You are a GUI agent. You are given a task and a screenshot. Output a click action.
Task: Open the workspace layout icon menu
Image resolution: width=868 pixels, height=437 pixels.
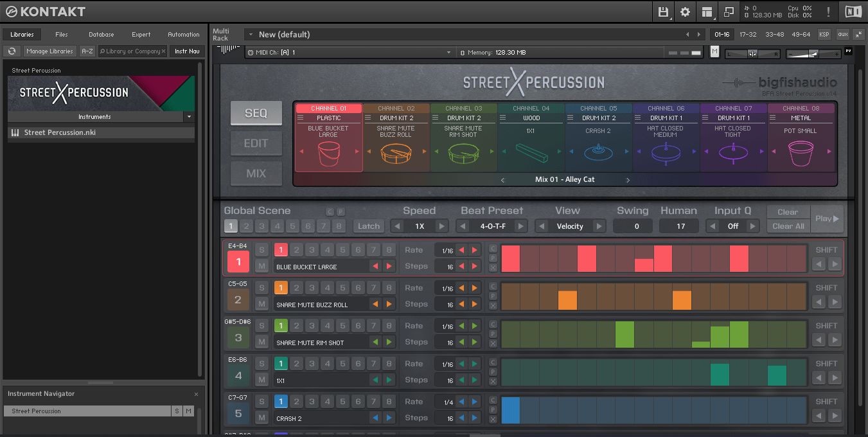pyautogui.click(x=707, y=12)
